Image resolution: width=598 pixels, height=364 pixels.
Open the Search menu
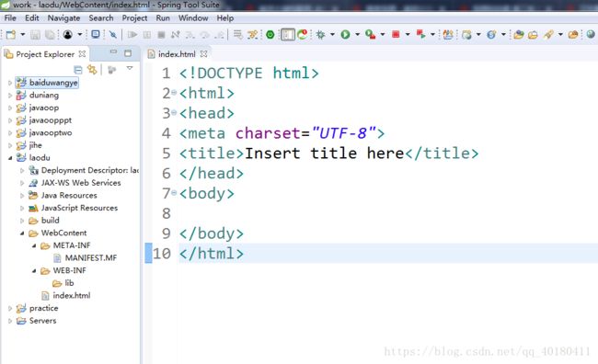tap(101, 17)
